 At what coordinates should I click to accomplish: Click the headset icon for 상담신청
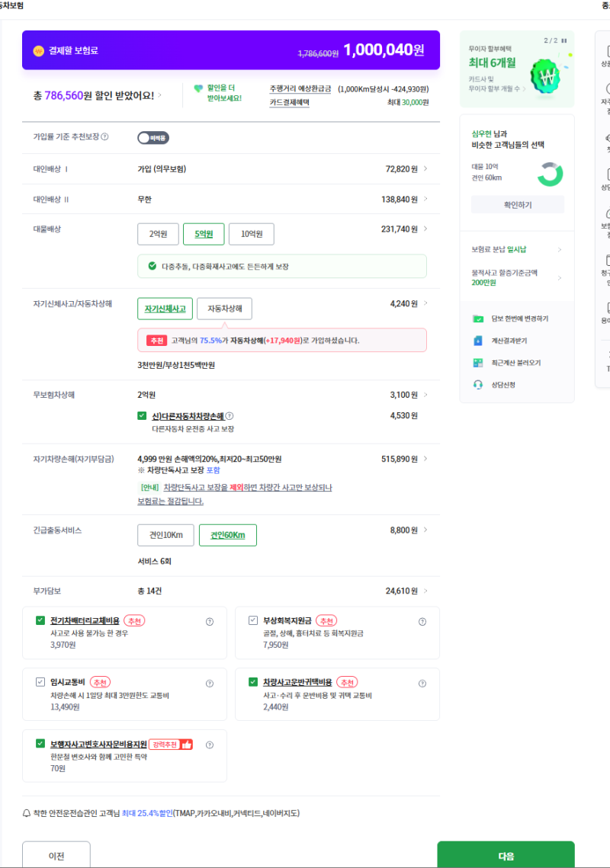[x=477, y=385]
